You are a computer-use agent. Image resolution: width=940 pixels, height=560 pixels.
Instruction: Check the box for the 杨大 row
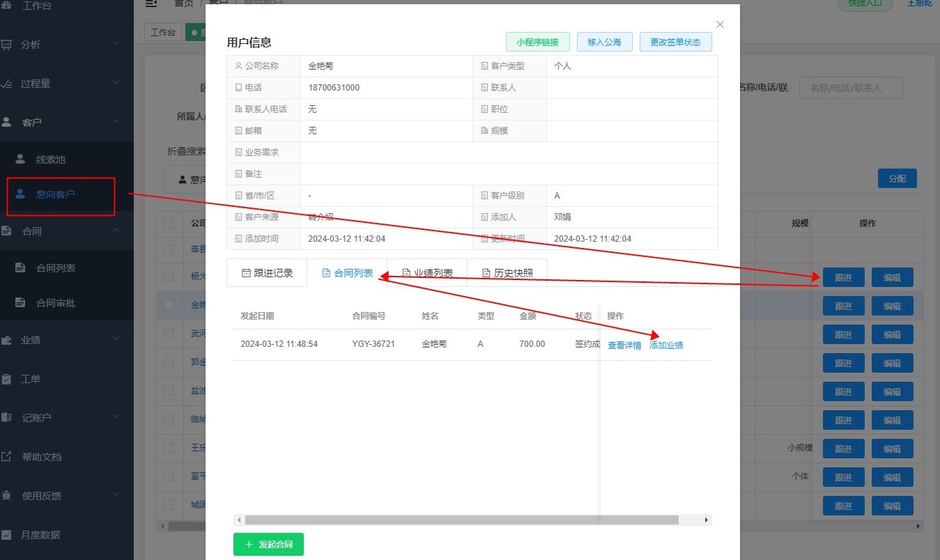[x=169, y=277]
